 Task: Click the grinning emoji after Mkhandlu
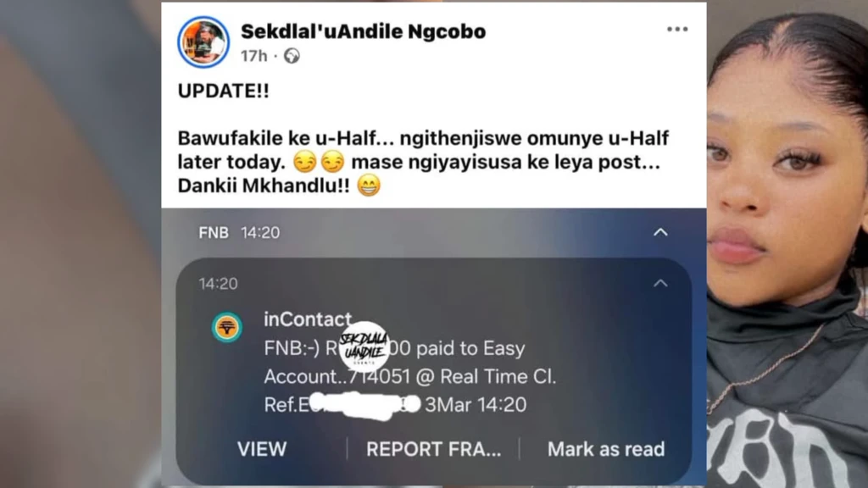coord(369,186)
